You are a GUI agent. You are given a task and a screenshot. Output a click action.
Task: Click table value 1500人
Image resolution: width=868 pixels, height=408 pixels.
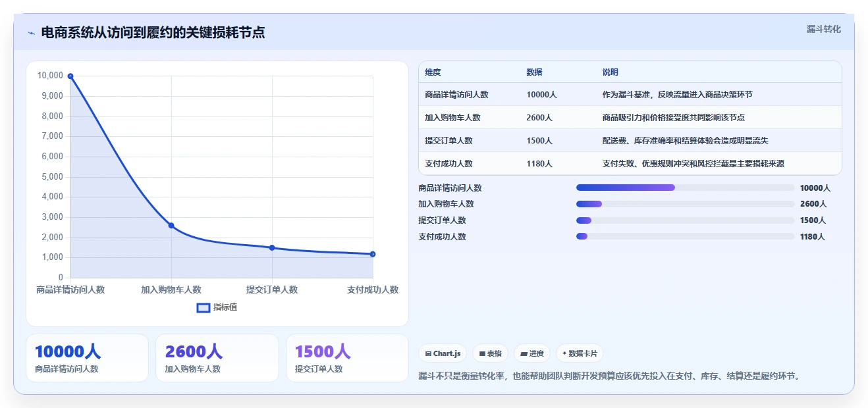click(x=539, y=141)
